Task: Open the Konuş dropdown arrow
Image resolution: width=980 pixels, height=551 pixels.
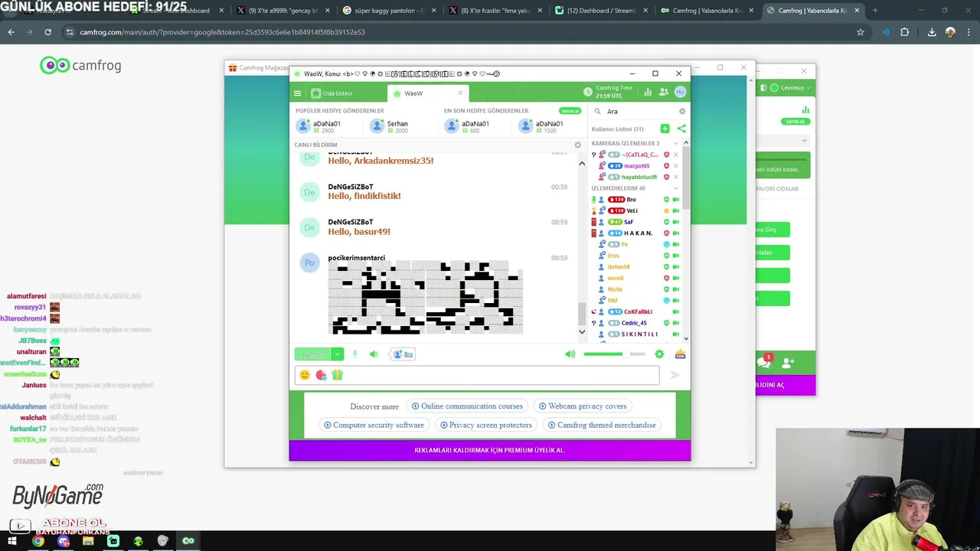Action: click(x=338, y=354)
